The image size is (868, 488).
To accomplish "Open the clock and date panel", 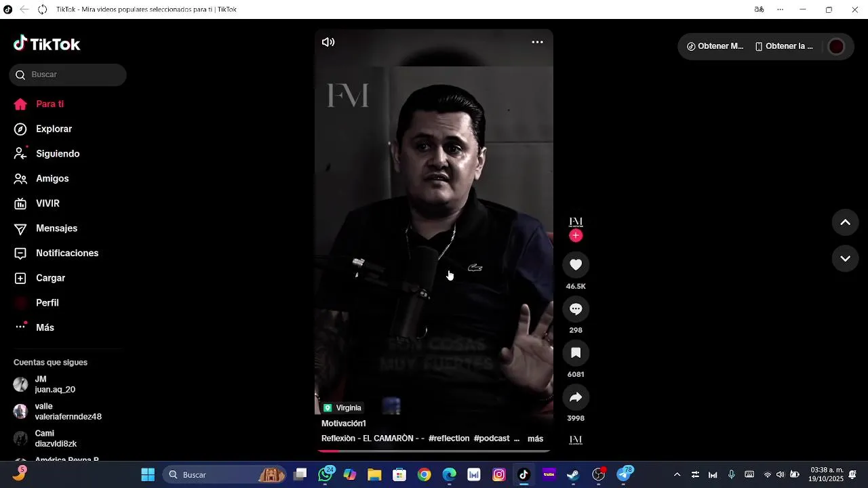I will coord(827,474).
